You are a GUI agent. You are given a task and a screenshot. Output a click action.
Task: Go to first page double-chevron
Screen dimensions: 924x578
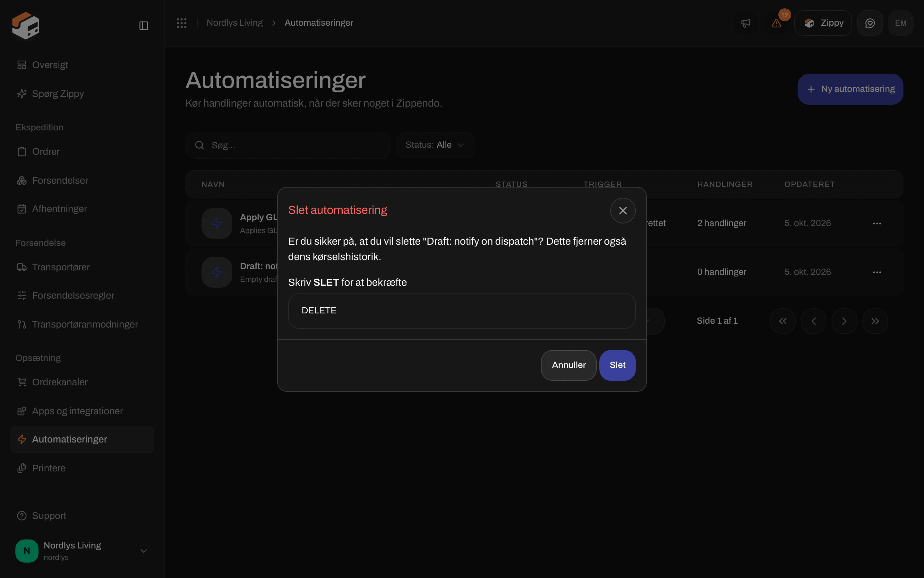click(x=783, y=321)
